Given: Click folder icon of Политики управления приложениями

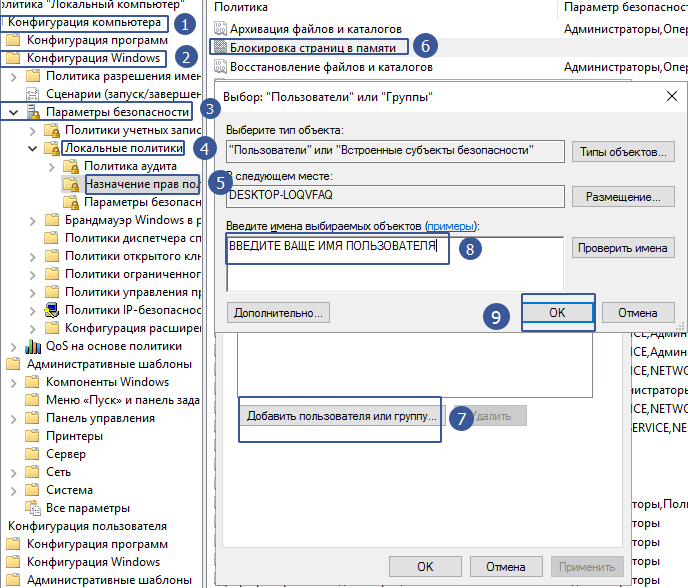Looking at the screenshot, I should pyautogui.click(x=52, y=292).
